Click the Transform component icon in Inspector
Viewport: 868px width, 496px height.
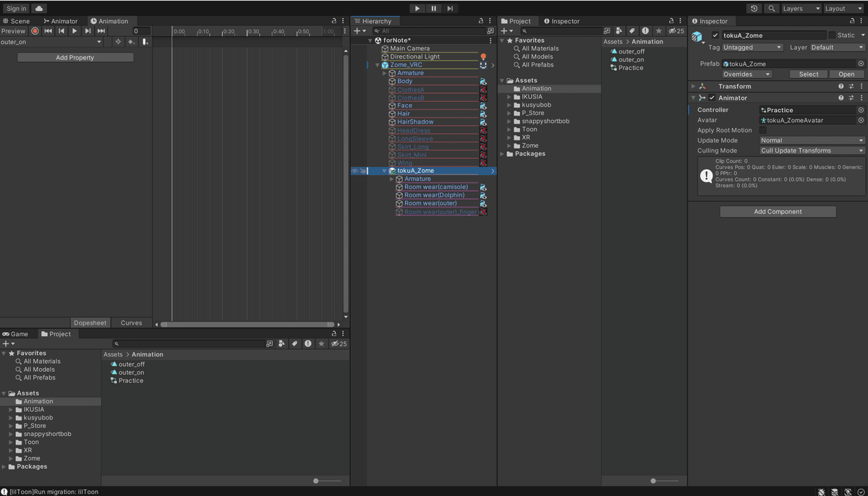click(x=703, y=86)
